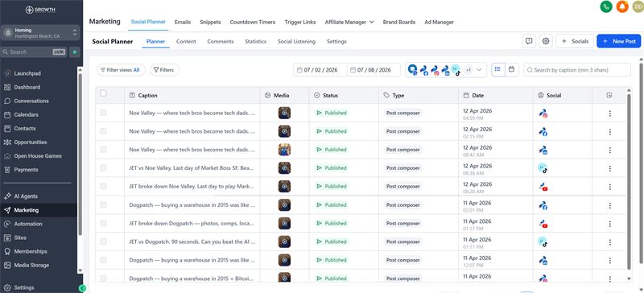Toggle the select-all checkbox in table header
This screenshot has height=293, width=644.
click(x=103, y=93)
